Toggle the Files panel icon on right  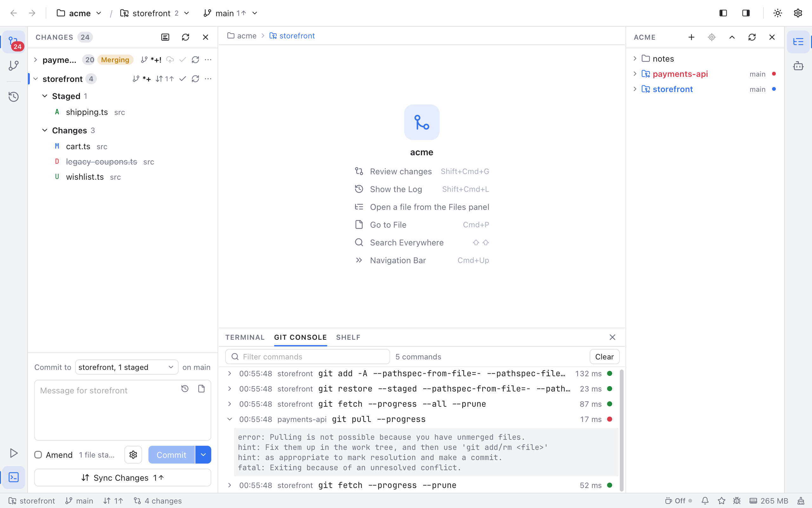(798, 42)
